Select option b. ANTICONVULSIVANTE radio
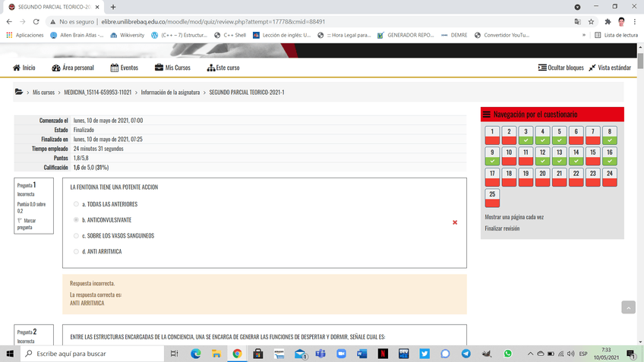644x362 pixels. click(76, 220)
